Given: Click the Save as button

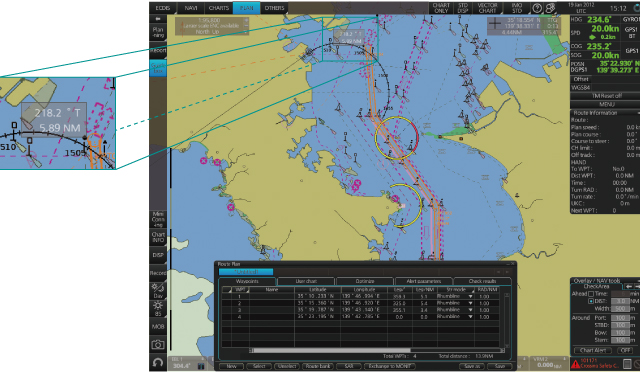Looking at the screenshot, I should tap(472, 366).
